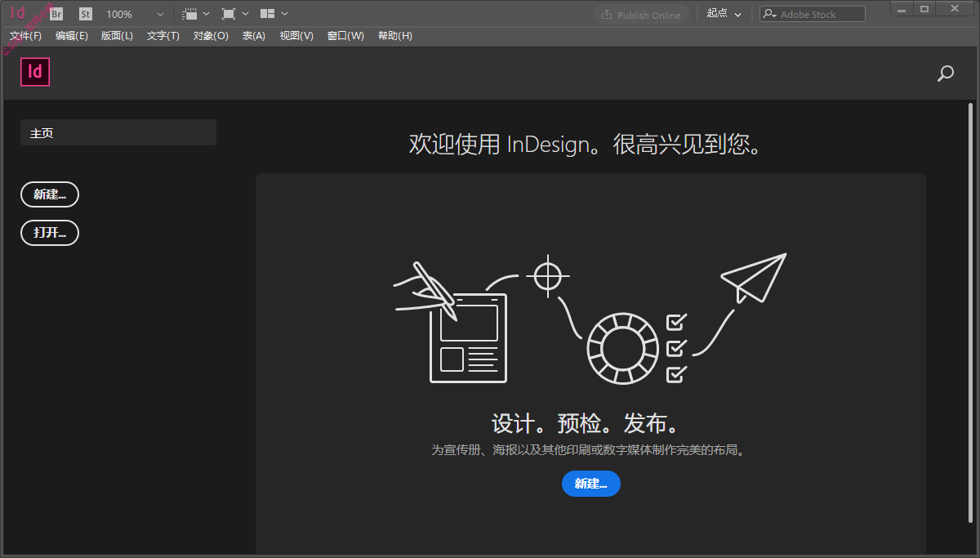Open the 版面(L) menu
The height and width of the screenshot is (558, 980).
coord(117,36)
